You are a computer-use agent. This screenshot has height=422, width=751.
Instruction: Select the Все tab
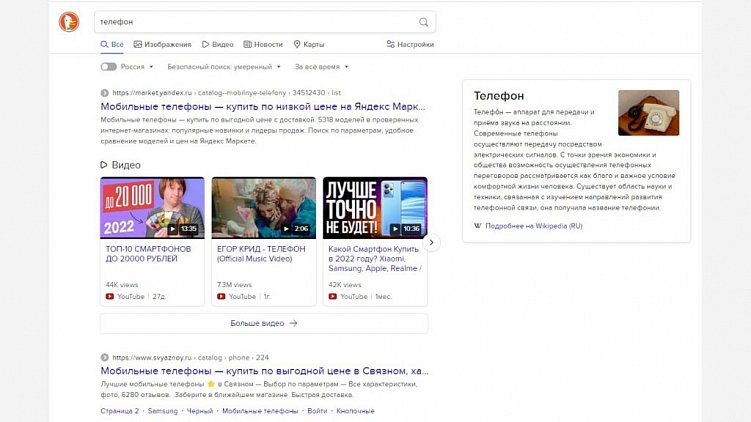[x=112, y=45]
